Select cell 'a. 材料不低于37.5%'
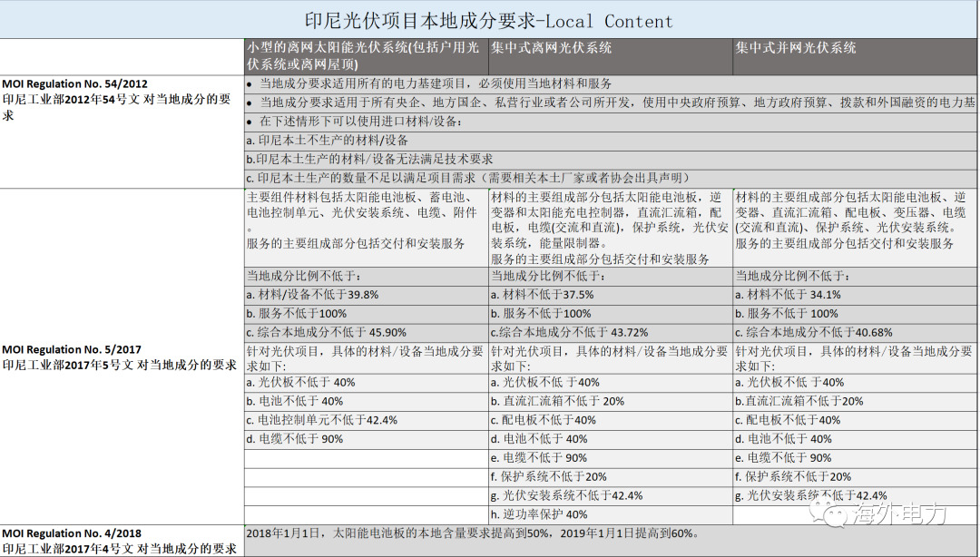This screenshot has height=557, width=980. pos(610,295)
